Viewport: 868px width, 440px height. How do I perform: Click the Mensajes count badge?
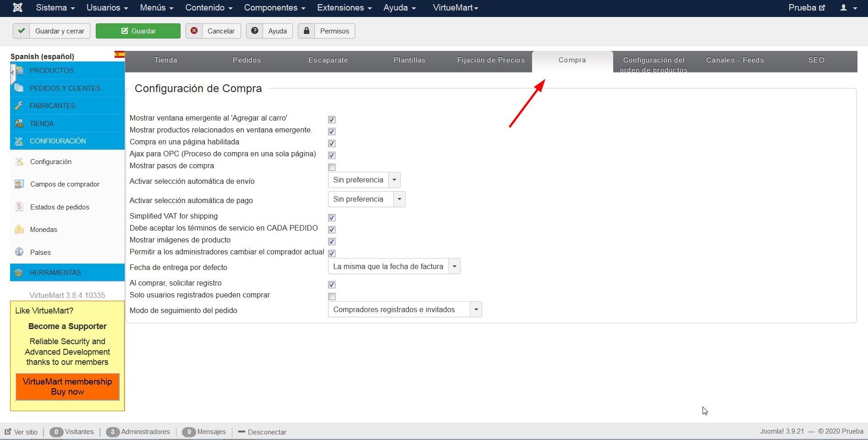(x=189, y=432)
